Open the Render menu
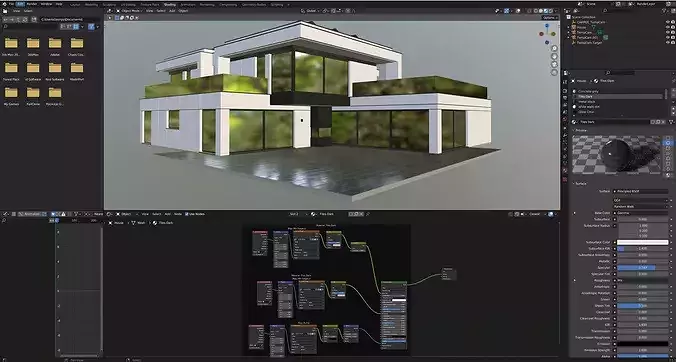The image size is (676, 362). pos(32,4)
